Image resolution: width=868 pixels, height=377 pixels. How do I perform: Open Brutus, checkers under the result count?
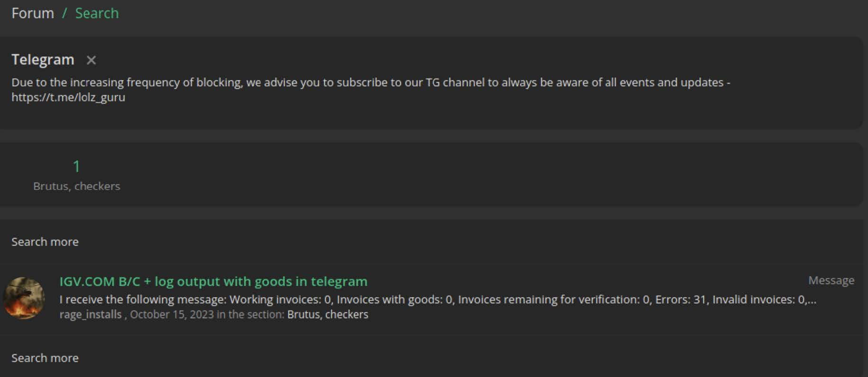point(76,185)
